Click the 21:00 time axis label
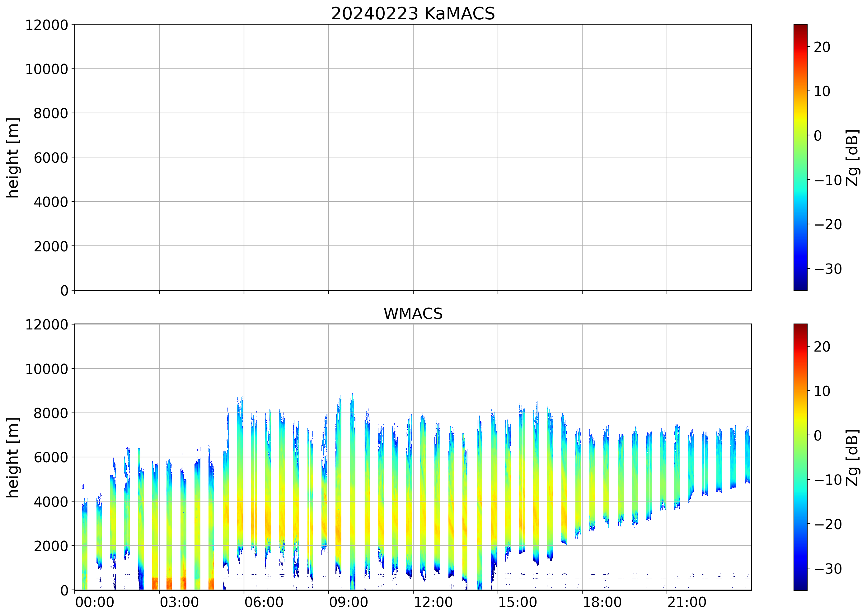The image size is (867, 616). tap(687, 602)
